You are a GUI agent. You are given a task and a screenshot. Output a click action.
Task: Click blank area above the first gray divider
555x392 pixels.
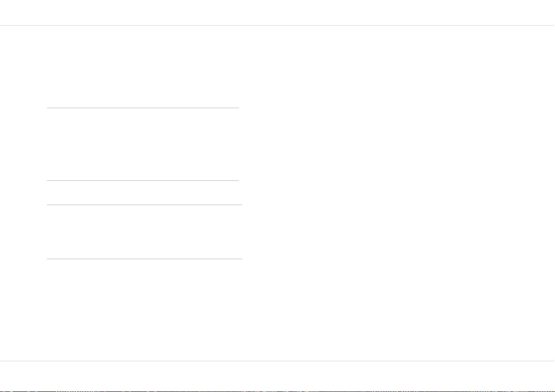click(x=143, y=67)
